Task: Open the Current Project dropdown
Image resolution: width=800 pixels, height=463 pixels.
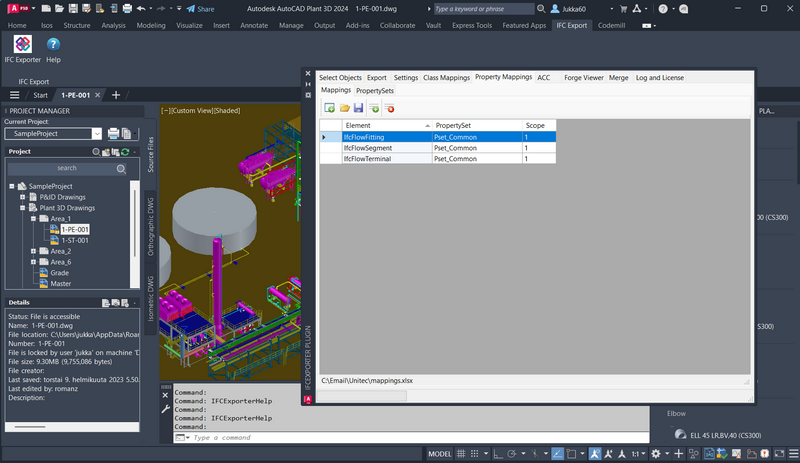Action: 96,134
